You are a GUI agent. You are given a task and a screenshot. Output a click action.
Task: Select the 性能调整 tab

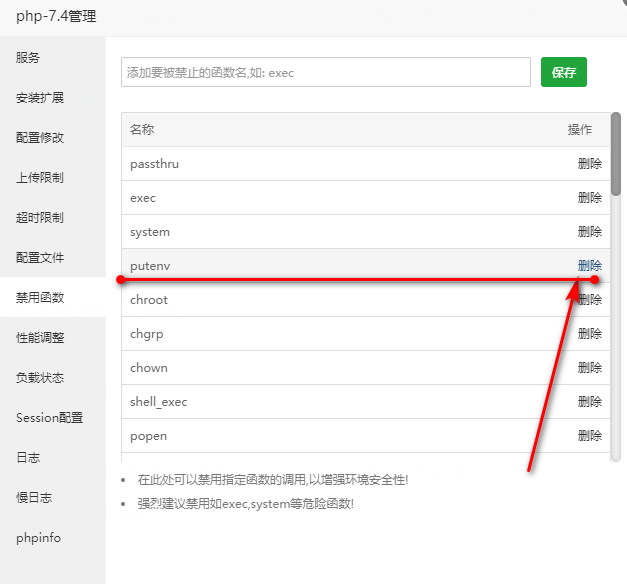40,338
